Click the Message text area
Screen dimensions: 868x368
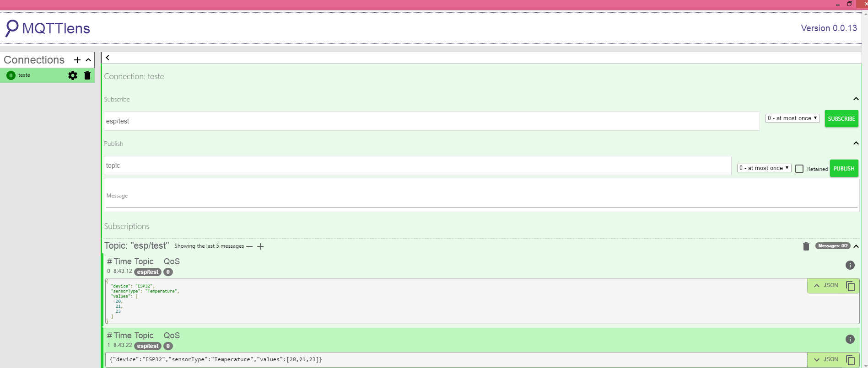pos(481,195)
